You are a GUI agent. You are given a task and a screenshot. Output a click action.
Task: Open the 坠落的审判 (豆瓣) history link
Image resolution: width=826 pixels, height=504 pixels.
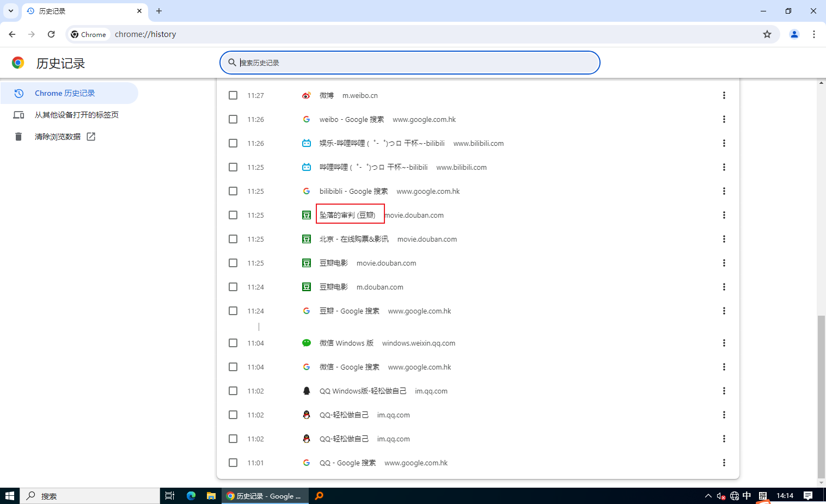pos(347,215)
